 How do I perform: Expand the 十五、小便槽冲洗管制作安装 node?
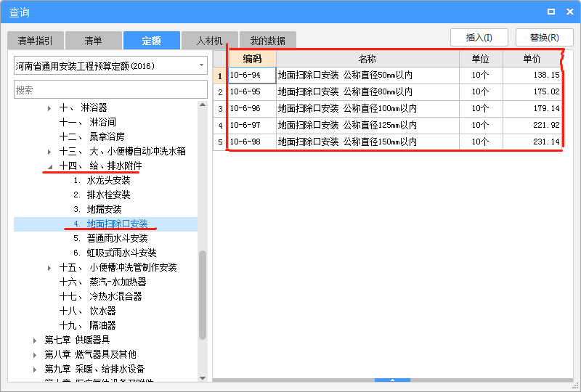(x=49, y=268)
